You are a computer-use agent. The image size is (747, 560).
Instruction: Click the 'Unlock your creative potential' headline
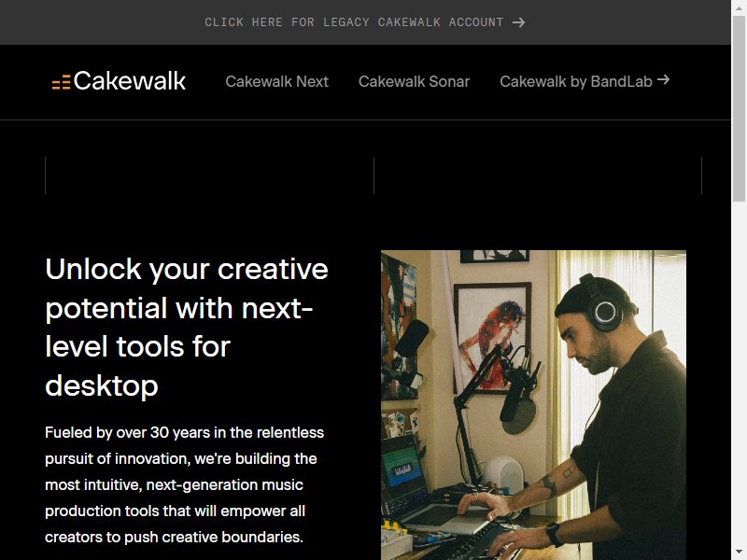[187, 328]
